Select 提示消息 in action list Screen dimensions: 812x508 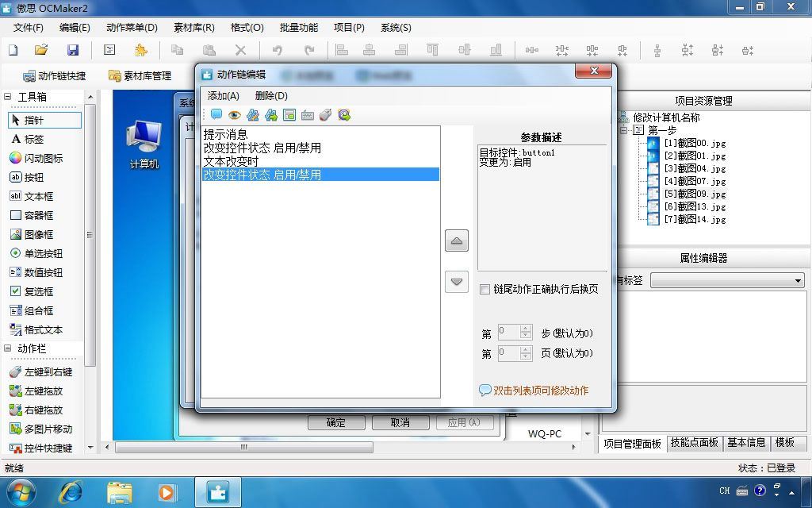pyautogui.click(x=320, y=134)
